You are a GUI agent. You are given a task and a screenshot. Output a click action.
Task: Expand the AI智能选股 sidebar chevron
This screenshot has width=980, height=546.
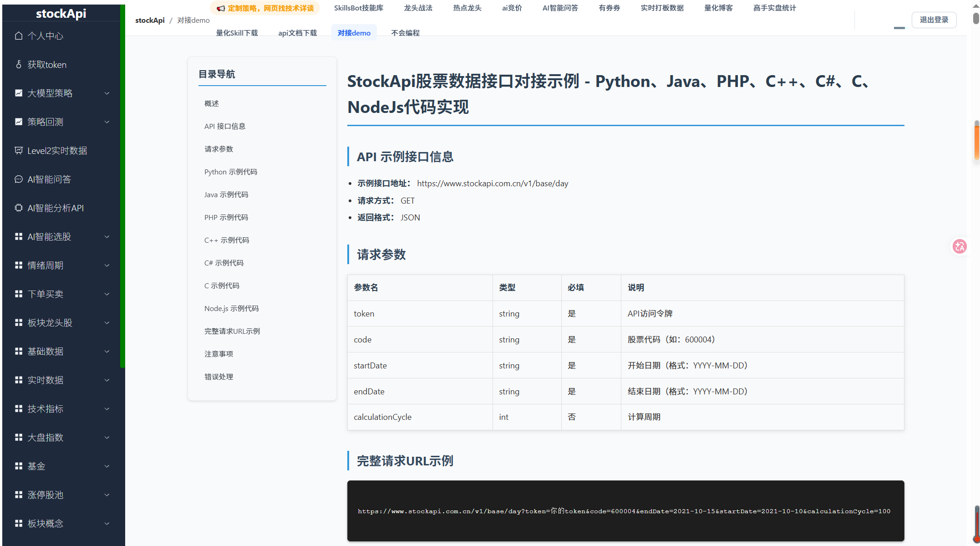coord(107,237)
